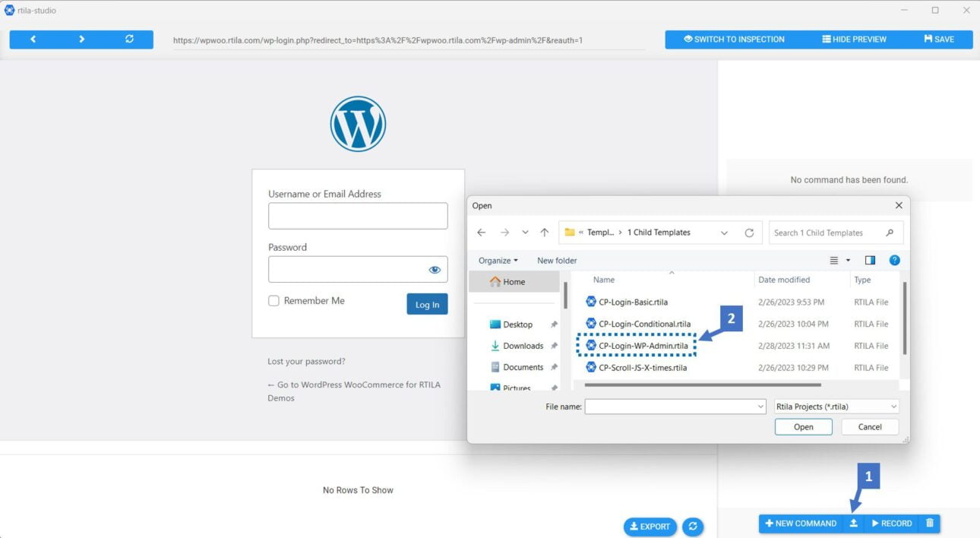Show the password using the eye toggle
Screen dimensions: 980x538
(x=435, y=269)
